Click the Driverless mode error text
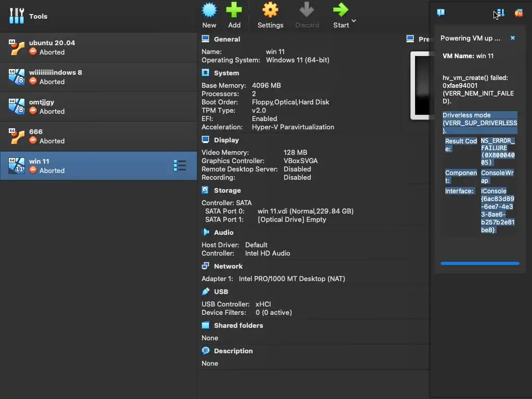532x399 pixels. click(480, 123)
